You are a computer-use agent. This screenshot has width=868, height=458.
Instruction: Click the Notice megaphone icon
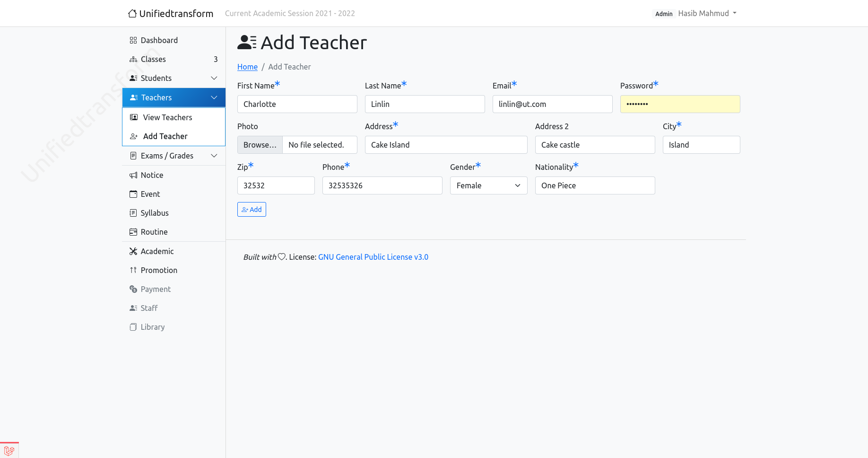133,175
